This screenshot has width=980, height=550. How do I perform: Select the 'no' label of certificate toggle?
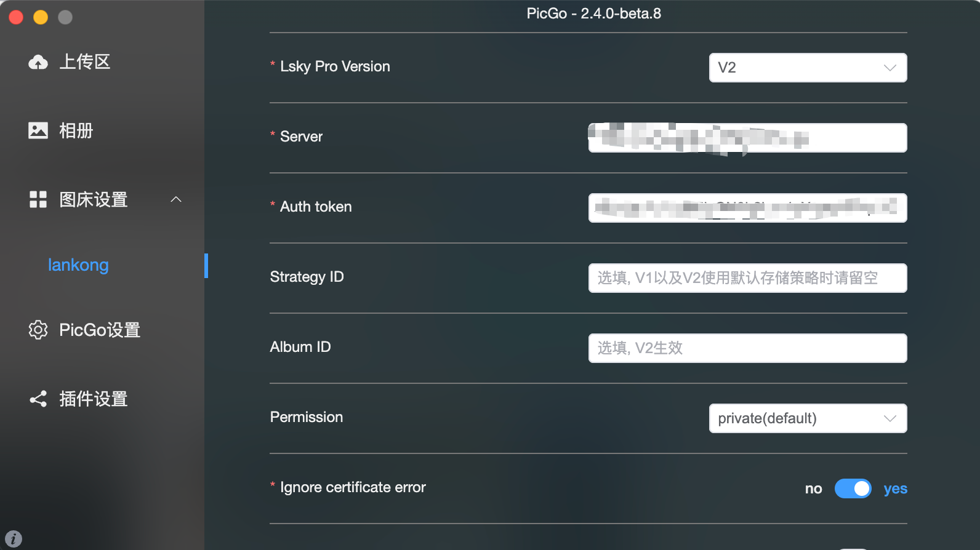pyautogui.click(x=813, y=488)
